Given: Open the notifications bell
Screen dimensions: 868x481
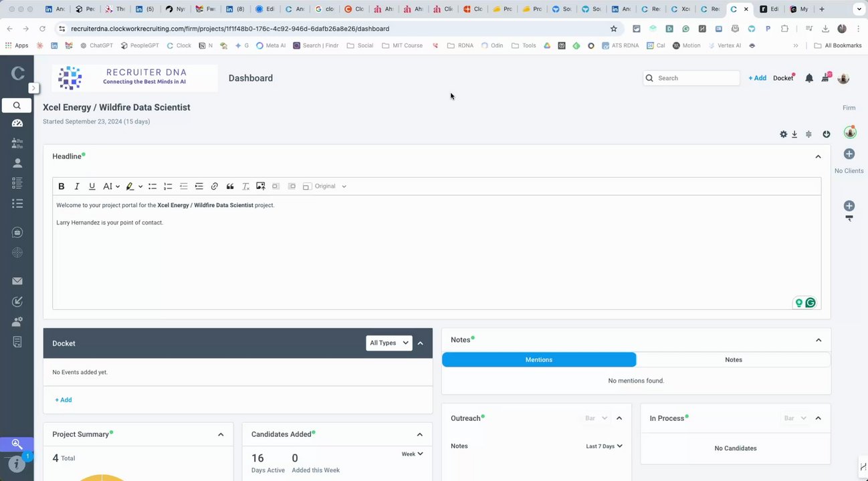Looking at the screenshot, I should (809, 78).
